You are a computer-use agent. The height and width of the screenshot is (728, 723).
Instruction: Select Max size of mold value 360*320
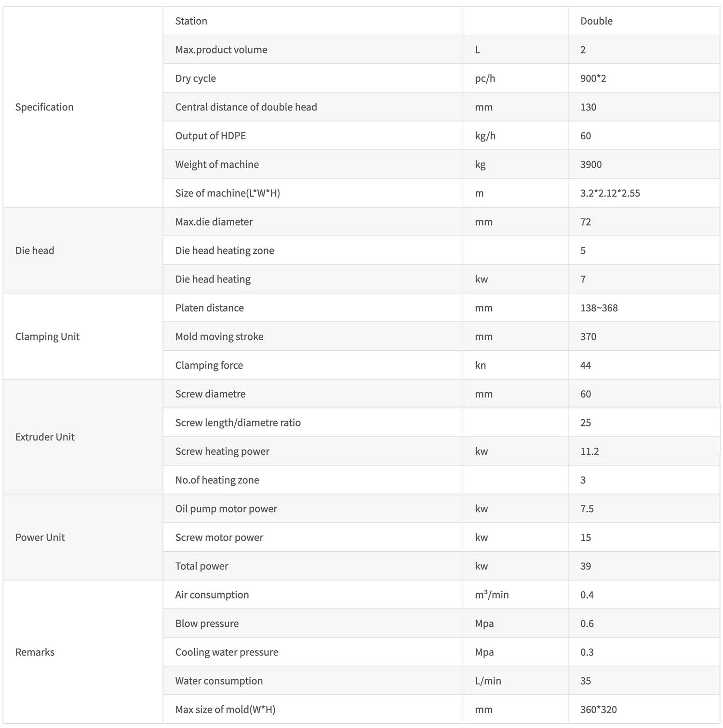tap(599, 709)
